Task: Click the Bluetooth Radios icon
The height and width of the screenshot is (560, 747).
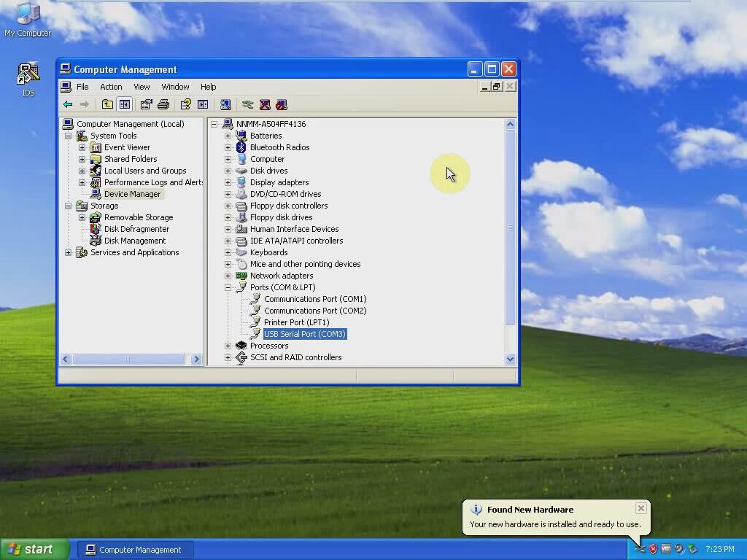Action: click(241, 147)
